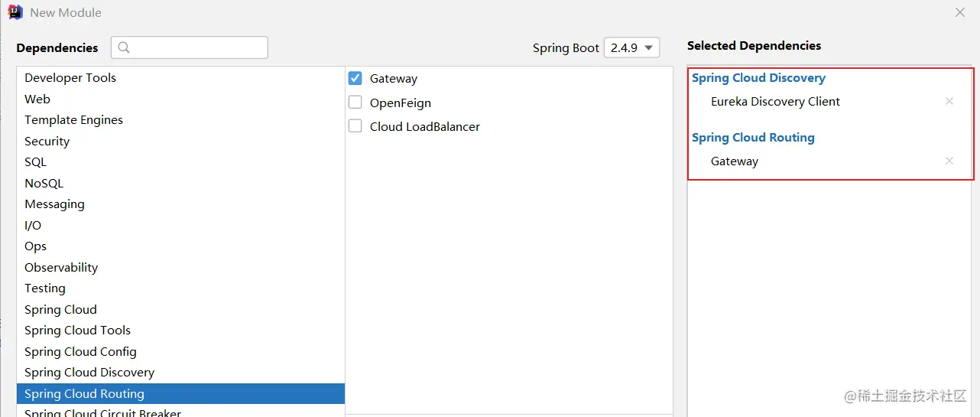Click the Cloud LoadBalancer label text
Screen dimensions: 980x417
[x=425, y=126]
